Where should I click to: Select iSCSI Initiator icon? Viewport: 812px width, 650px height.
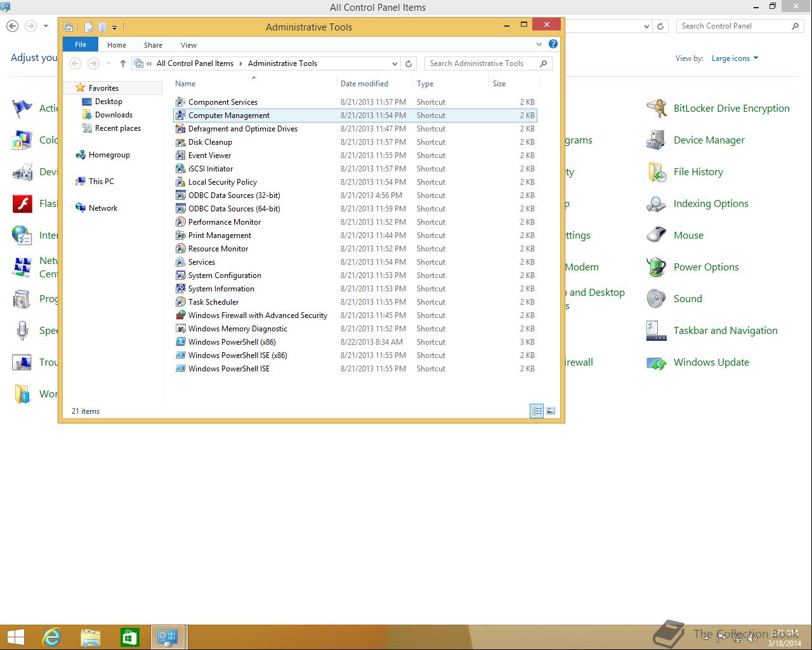click(181, 168)
